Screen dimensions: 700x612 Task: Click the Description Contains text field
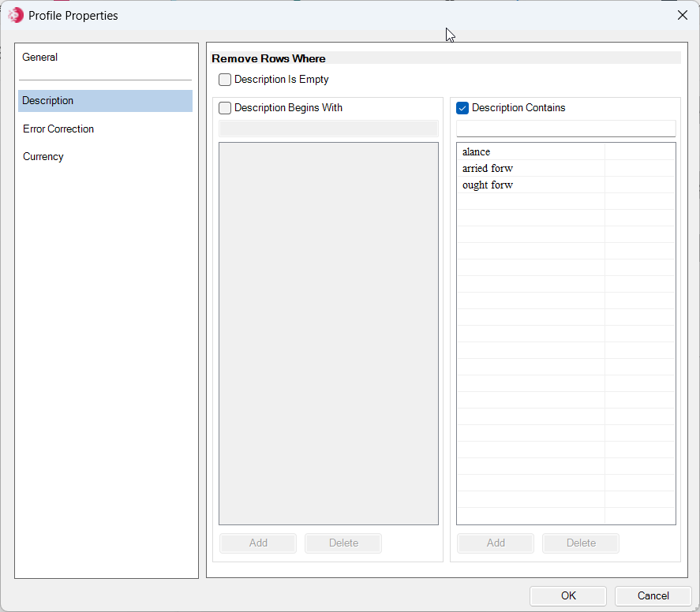566,129
